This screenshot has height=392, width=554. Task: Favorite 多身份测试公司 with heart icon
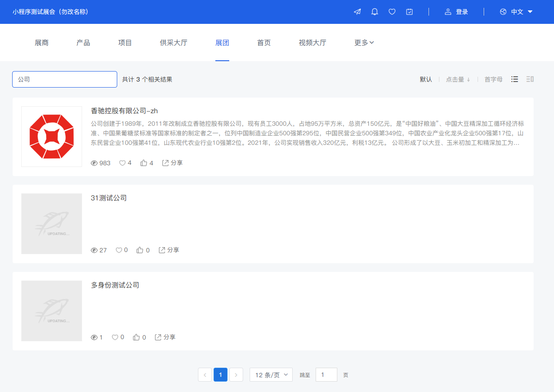(115, 337)
